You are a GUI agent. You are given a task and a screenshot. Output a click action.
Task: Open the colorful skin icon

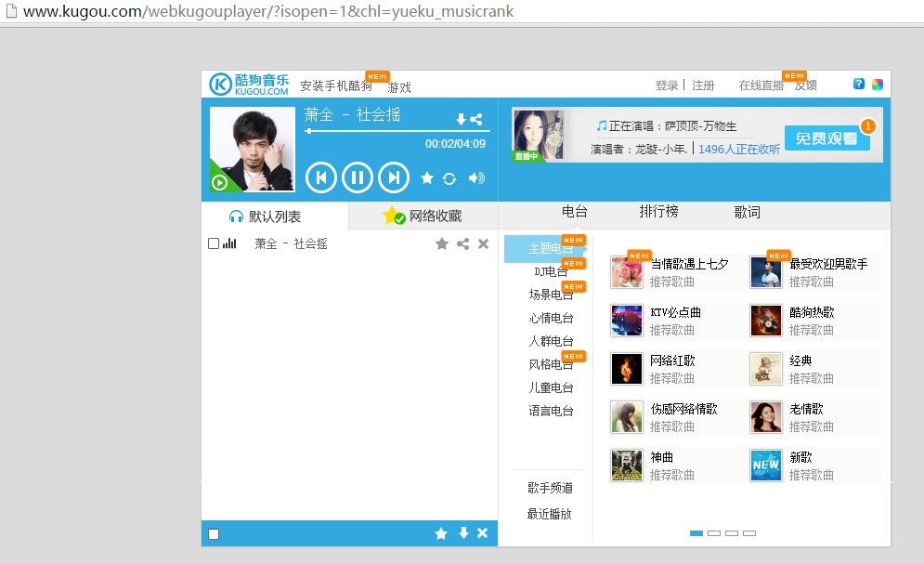(878, 85)
